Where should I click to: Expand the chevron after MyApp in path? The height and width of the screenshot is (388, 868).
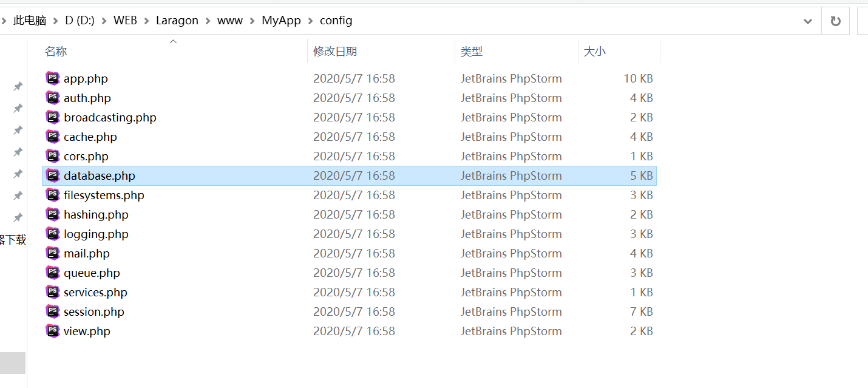311,21
